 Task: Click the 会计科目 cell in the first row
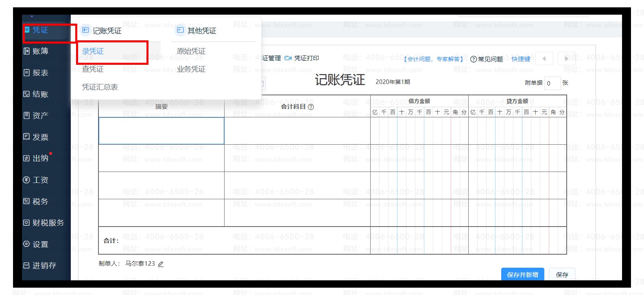coord(297,131)
